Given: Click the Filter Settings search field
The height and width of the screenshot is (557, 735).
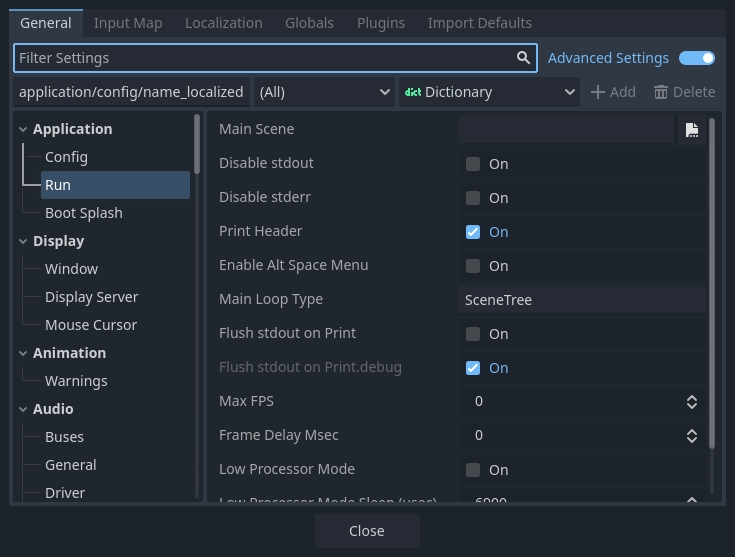Looking at the screenshot, I should (x=265, y=58).
